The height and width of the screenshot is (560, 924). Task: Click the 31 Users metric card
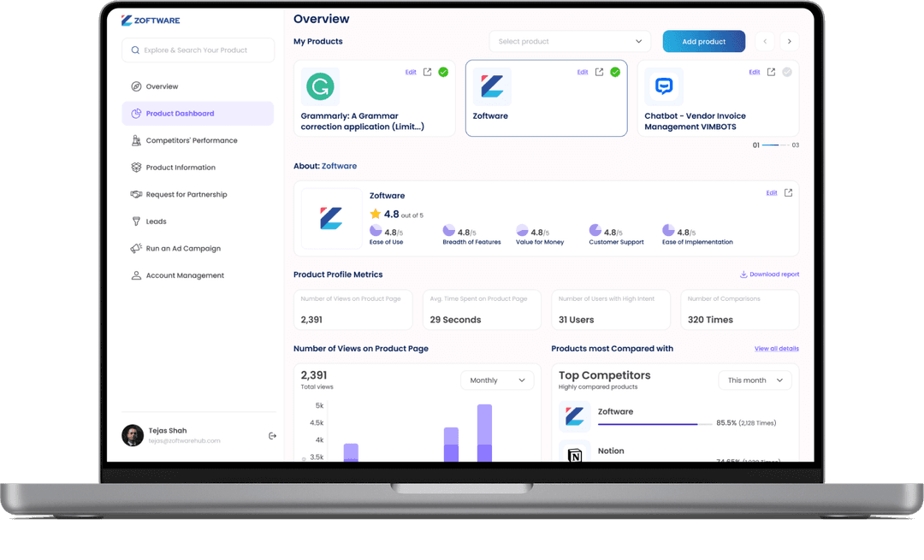pyautogui.click(x=611, y=309)
